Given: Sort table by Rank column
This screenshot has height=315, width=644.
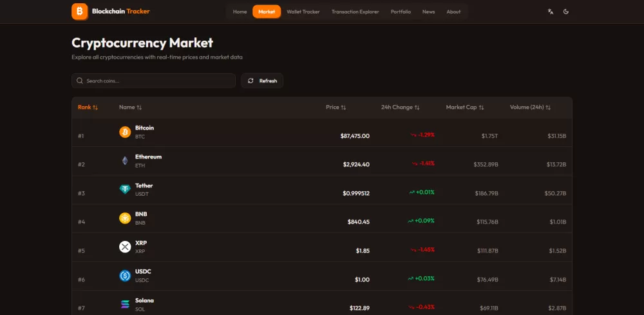Looking at the screenshot, I should [88, 107].
